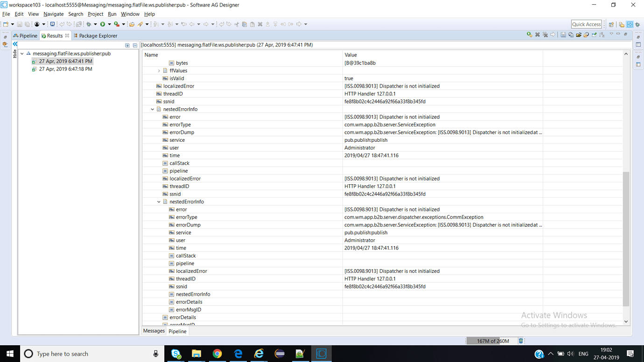Expand all results with the plus icon
The height and width of the screenshot is (362, 644).
[x=127, y=45]
